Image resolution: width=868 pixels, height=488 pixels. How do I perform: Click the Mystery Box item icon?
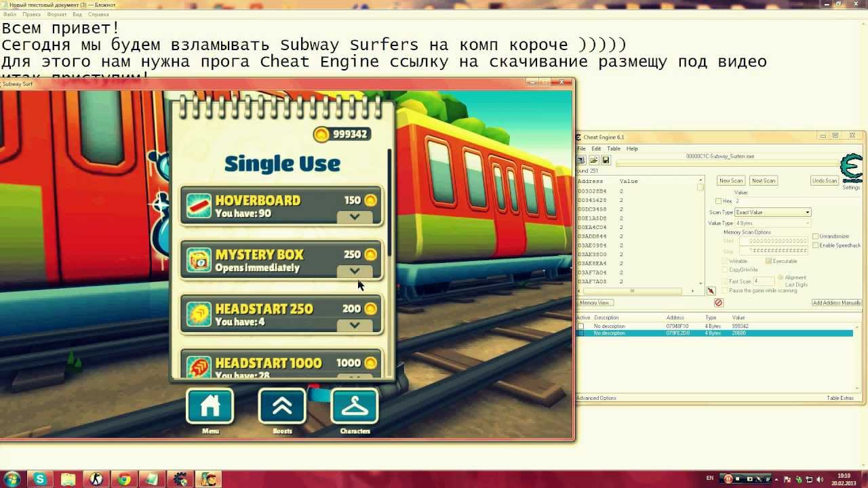pos(199,260)
